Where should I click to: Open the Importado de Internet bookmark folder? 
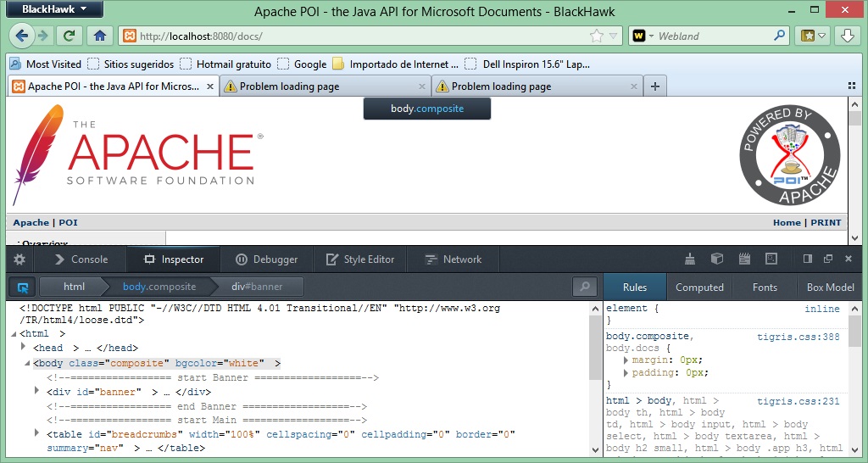point(396,64)
